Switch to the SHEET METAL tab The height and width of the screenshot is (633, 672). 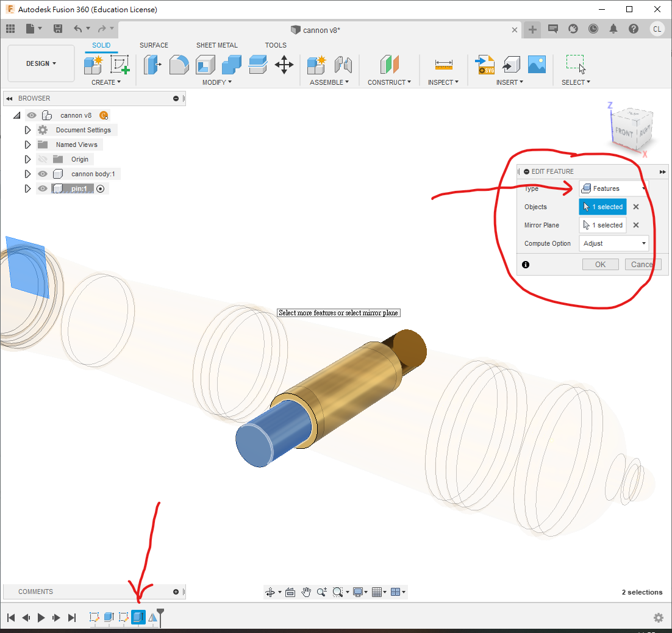[216, 45]
